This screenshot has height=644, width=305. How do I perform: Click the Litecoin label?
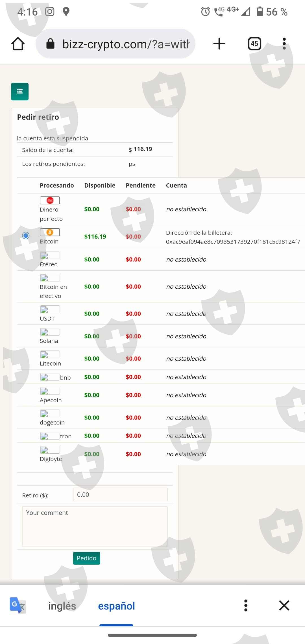(50, 364)
